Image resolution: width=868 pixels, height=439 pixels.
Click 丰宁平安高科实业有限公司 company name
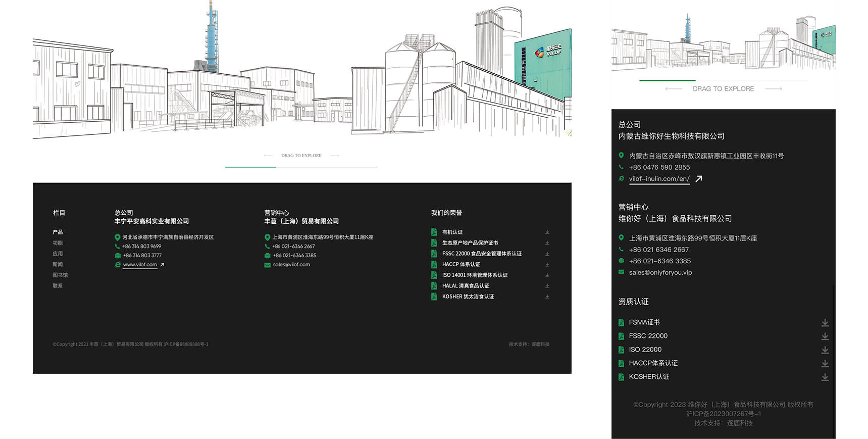click(151, 221)
